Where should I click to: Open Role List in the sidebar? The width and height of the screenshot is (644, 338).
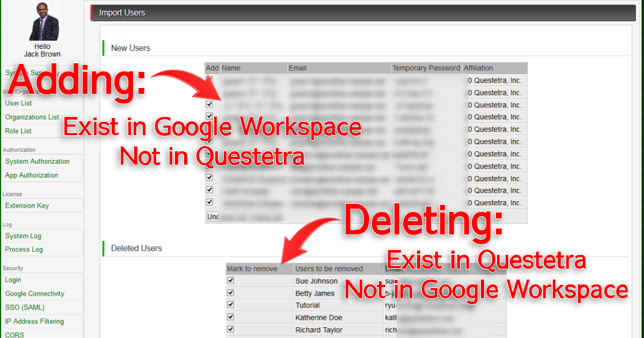click(x=18, y=131)
